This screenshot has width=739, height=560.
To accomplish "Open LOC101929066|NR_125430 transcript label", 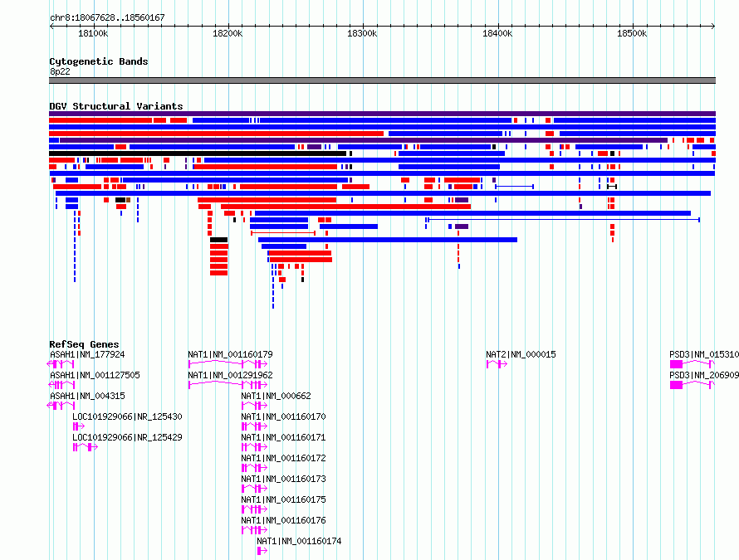I will click(x=127, y=416).
